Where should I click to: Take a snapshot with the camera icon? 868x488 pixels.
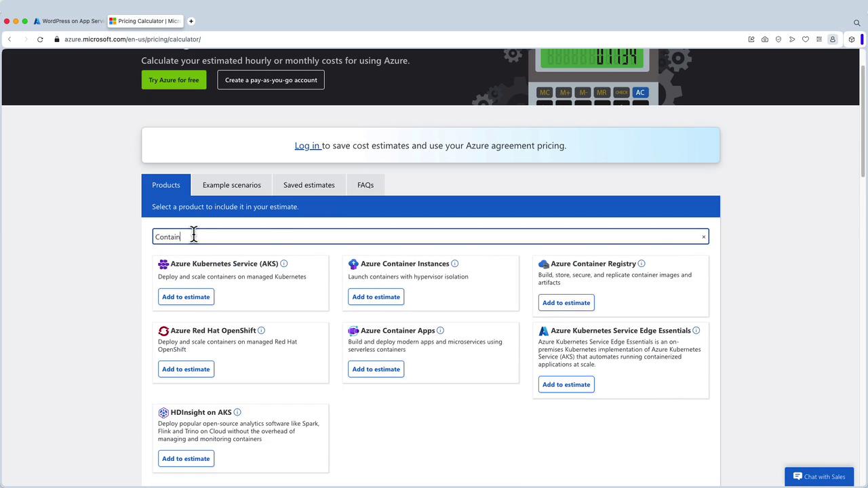[x=765, y=39]
